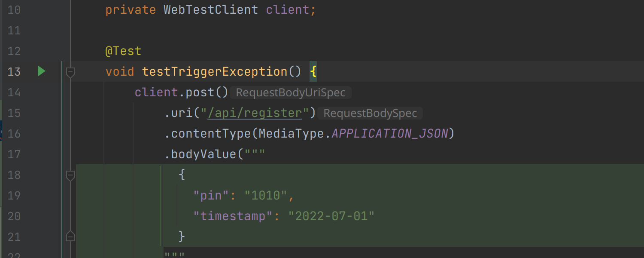644x258 pixels.
Task: Run the testTriggerException test from gutter
Action: pos(41,71)
